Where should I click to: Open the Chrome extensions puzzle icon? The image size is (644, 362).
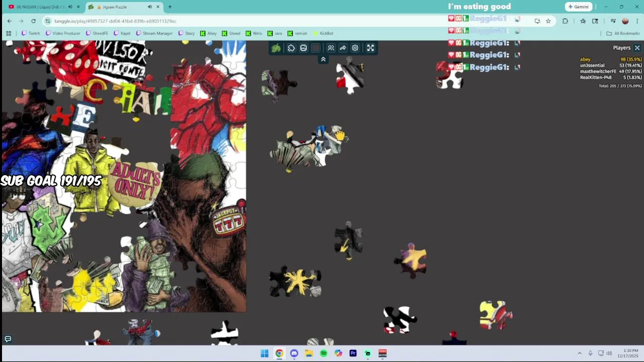point(565,21)
